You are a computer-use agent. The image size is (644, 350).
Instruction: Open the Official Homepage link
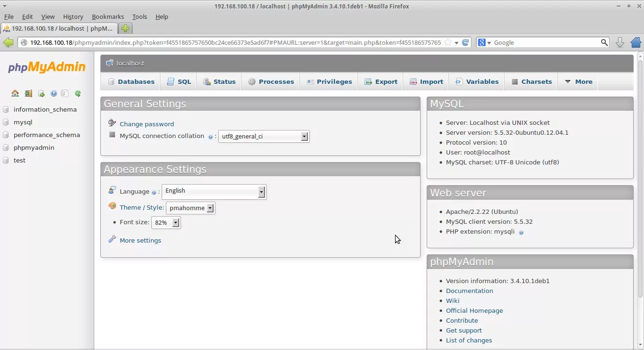(x=474, y=310)
